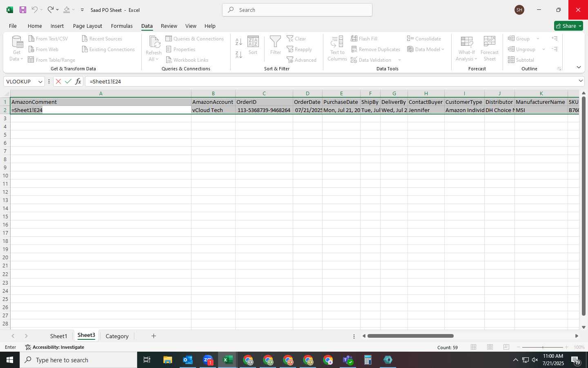Image resolution: width=588 pixels, height=368 pixels.
Task: Click From Text/CSV
Action: (x=48, y=38)
